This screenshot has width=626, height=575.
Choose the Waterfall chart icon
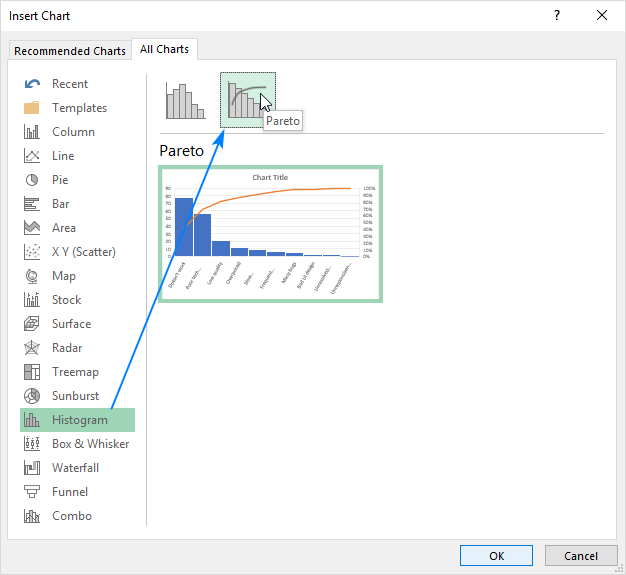coord(32,468)
